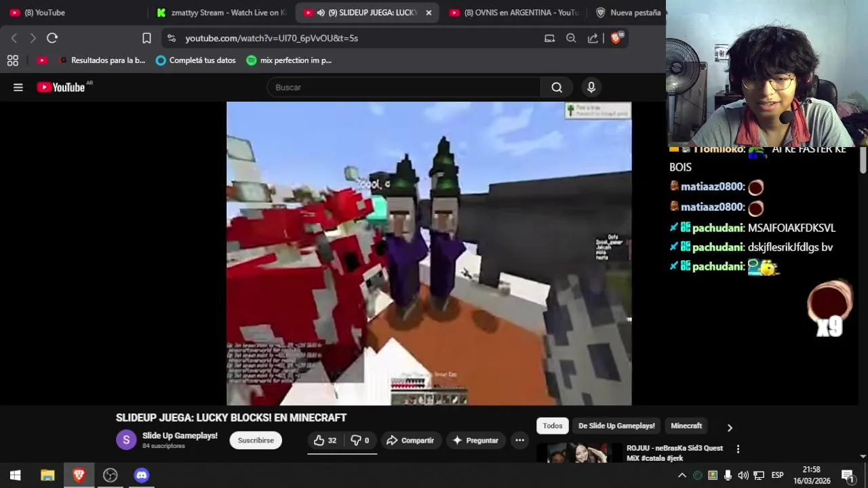The image size is (868, 488).
Task: Click the video player to pause
Action: click(x=429, y=253)
